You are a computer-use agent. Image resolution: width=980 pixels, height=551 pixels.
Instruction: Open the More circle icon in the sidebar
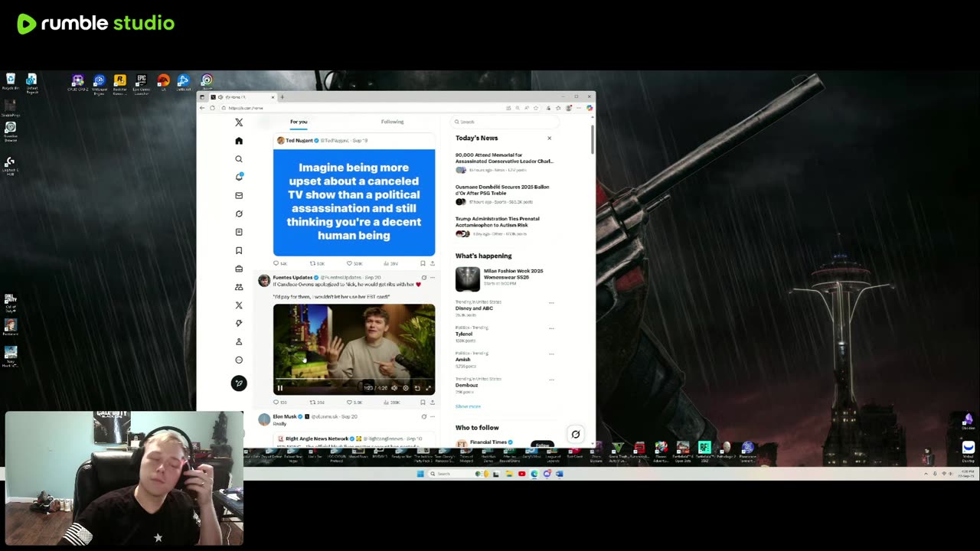coord(239,360)
